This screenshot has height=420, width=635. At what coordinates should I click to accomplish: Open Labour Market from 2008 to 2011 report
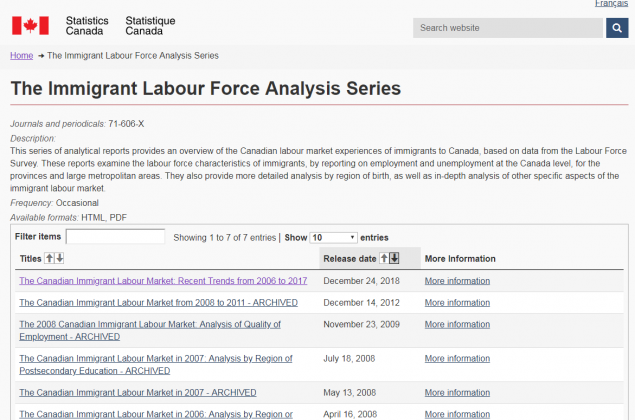158,303
